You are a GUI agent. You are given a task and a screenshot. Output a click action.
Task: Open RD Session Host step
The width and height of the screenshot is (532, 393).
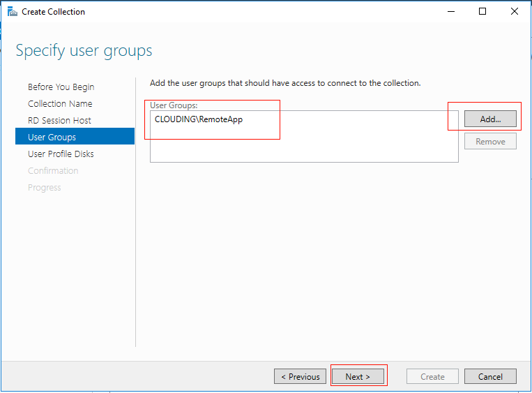coord(59,120)
